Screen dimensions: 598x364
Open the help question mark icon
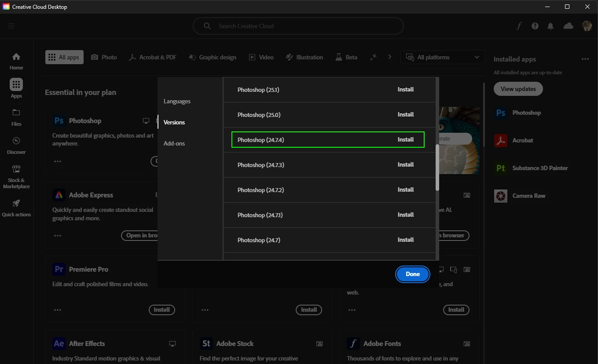[535, 26]
